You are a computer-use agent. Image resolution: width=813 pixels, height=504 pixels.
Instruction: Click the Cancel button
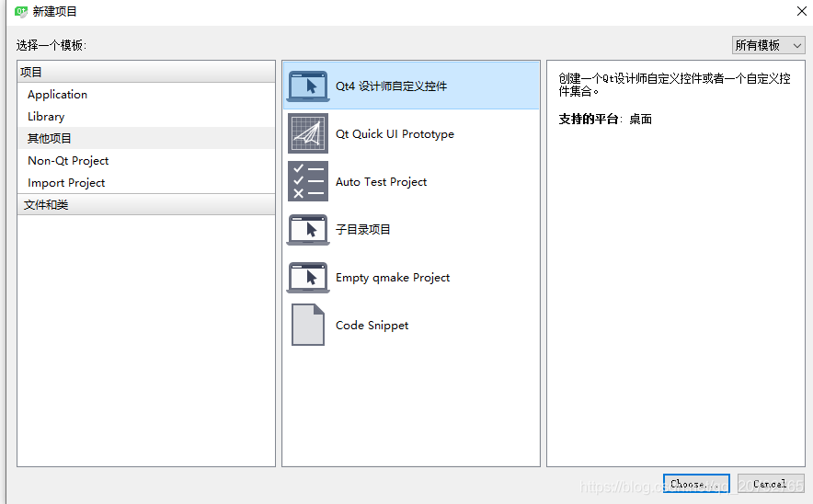point(771,484)
